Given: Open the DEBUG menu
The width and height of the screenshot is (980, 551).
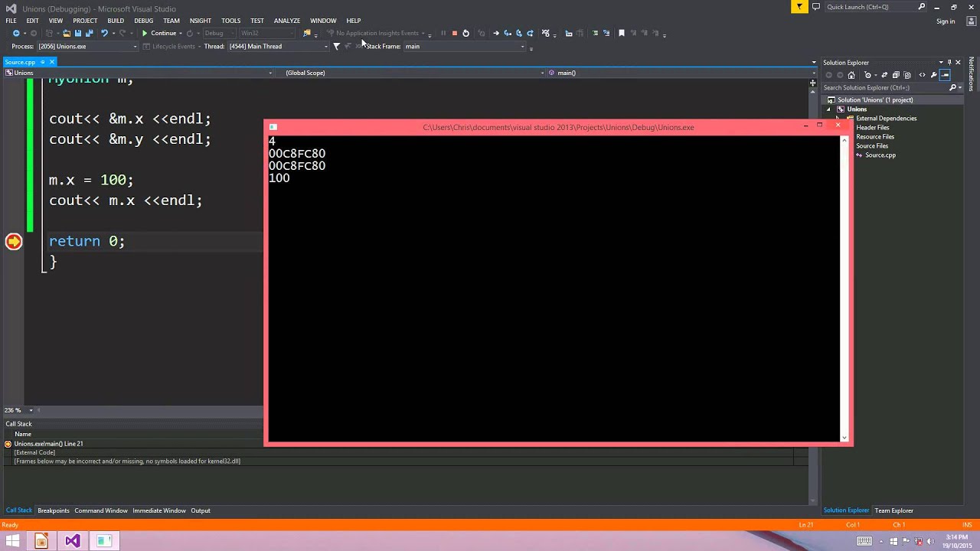Looking at the screenshot, I should tap(143, 21).
